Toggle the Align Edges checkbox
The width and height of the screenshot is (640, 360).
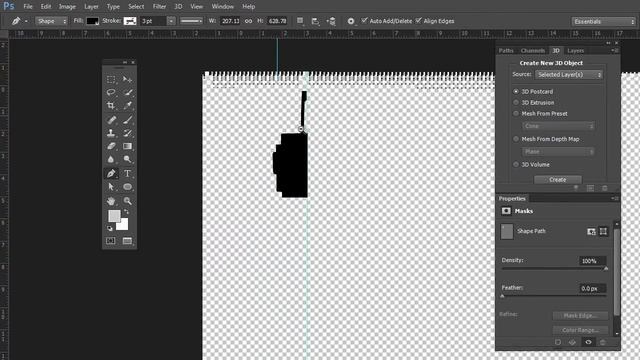point(418,20)
